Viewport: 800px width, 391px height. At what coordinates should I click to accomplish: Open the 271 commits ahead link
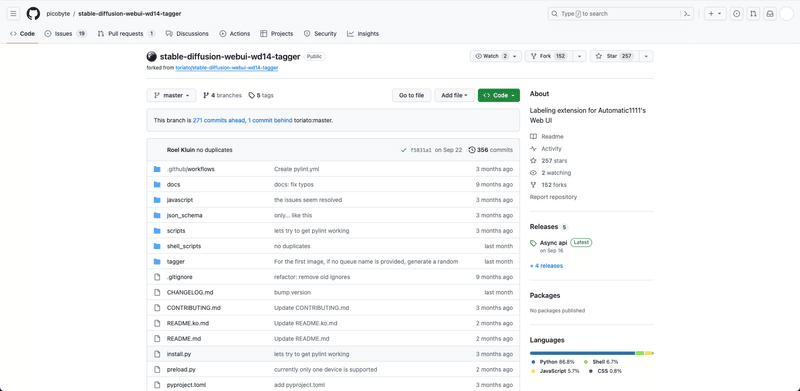(219, 120)
